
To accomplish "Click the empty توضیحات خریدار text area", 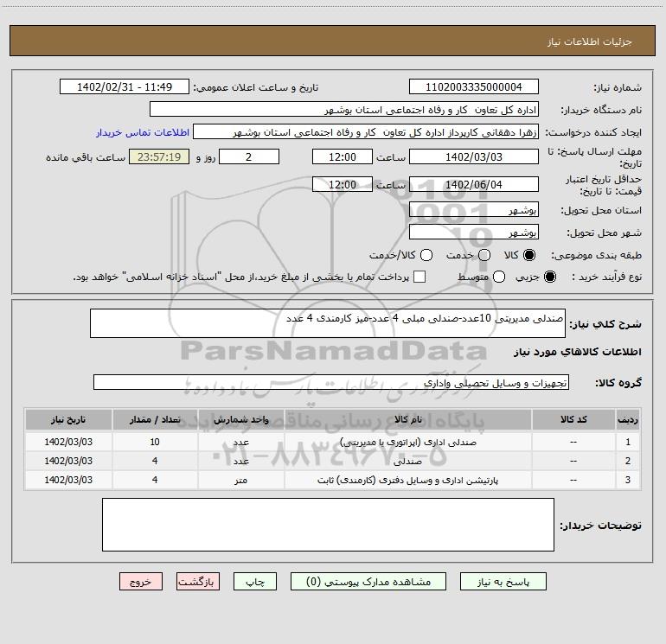I will coord(328,525).
